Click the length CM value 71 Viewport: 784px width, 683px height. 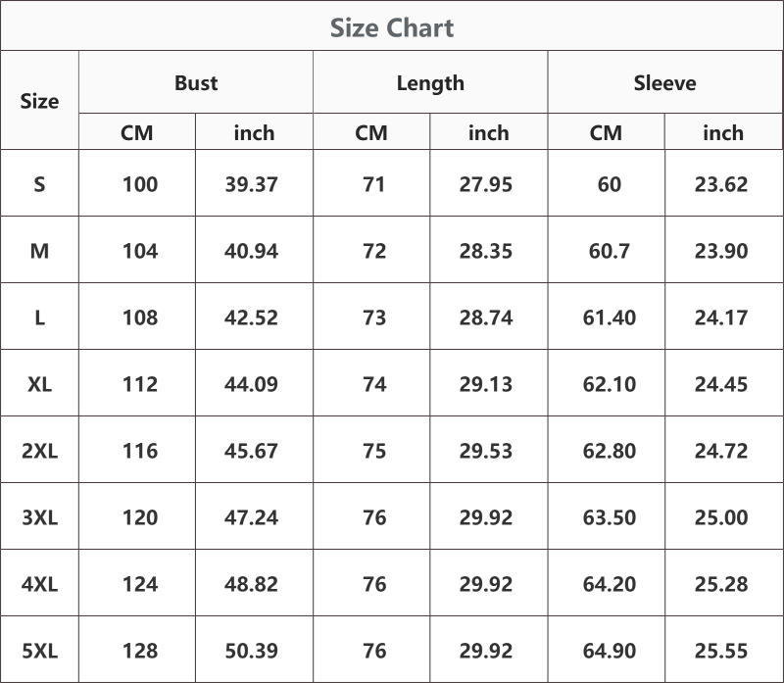(374, 184)
